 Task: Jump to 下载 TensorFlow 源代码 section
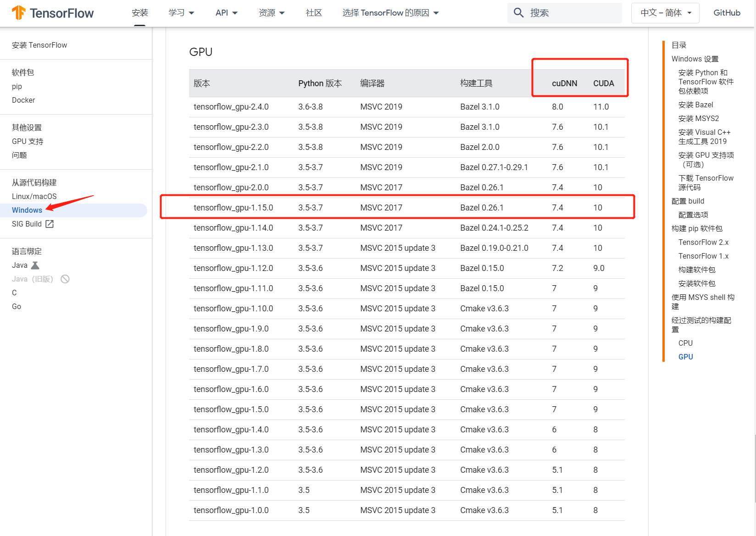(706, 182)
